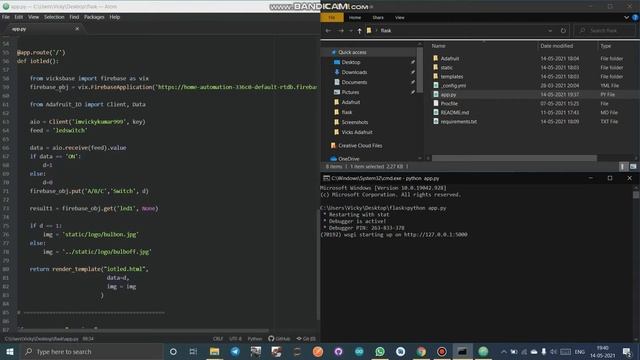Open WhatsApp from taskbar
Image resolution: width=640 pixels, height=360 pixels.
pos(380,351)
